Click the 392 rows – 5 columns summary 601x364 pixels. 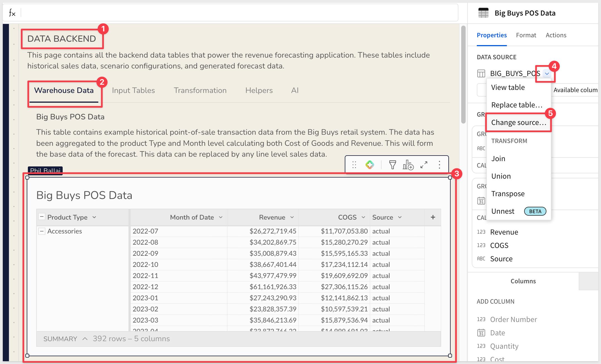point(131,339)
